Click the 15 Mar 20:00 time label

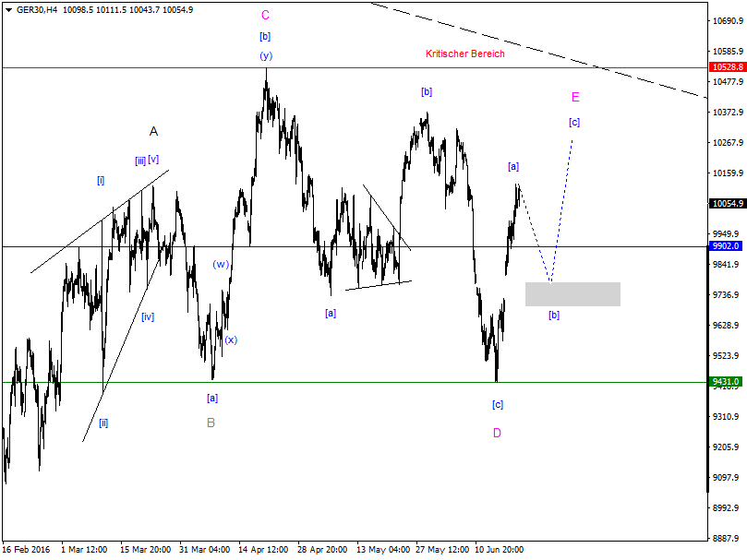click(145, 550)
